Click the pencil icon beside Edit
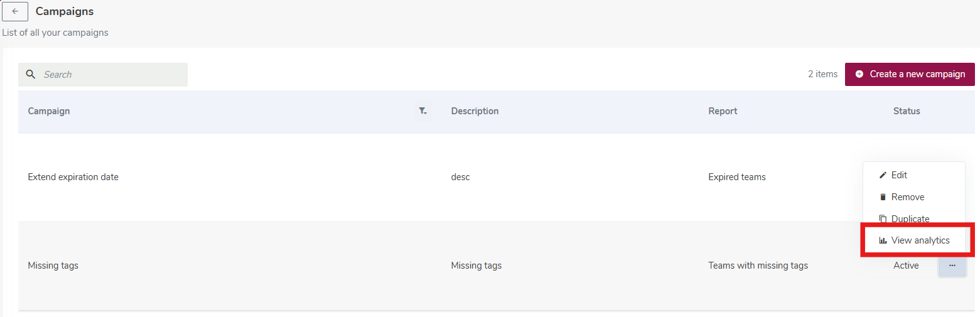This screenshot has width=980, height=317. (x=883, y=175)
